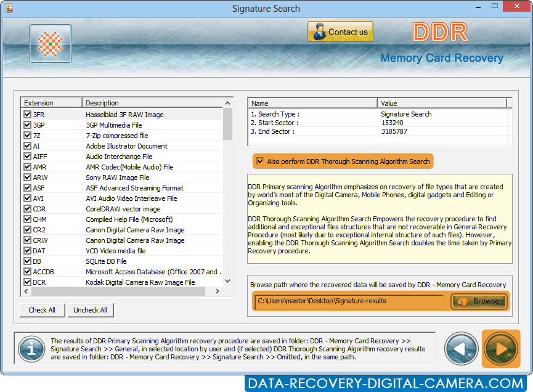
Task: Toggle the ACCDB extension checkbox
Action: 28,272
